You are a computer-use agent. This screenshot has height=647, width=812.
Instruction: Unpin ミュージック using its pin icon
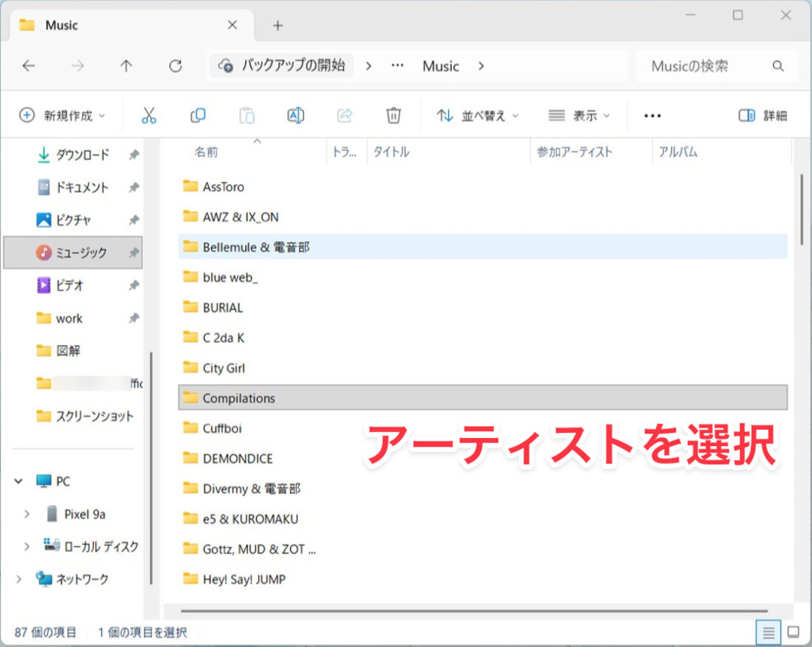pos(134,253)
